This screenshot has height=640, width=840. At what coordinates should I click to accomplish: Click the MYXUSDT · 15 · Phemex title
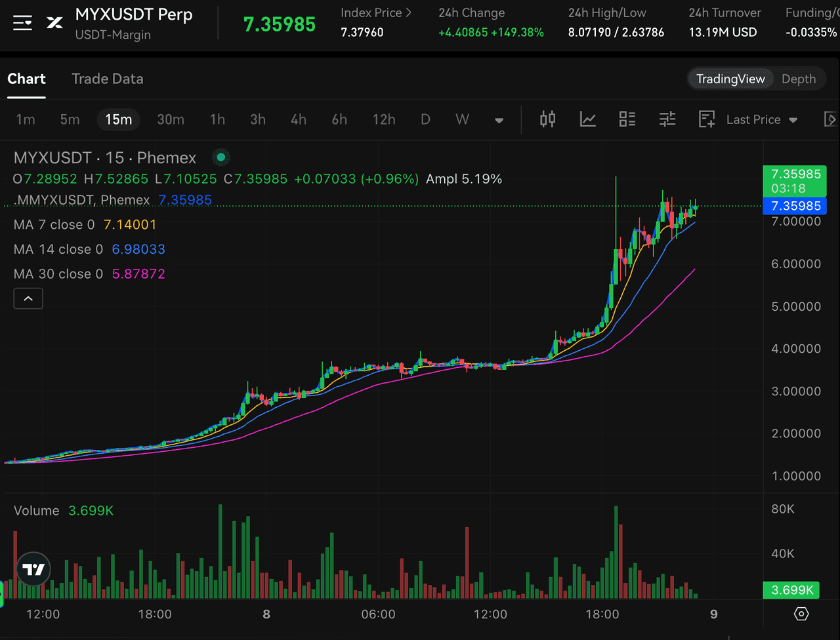(105, 157)
